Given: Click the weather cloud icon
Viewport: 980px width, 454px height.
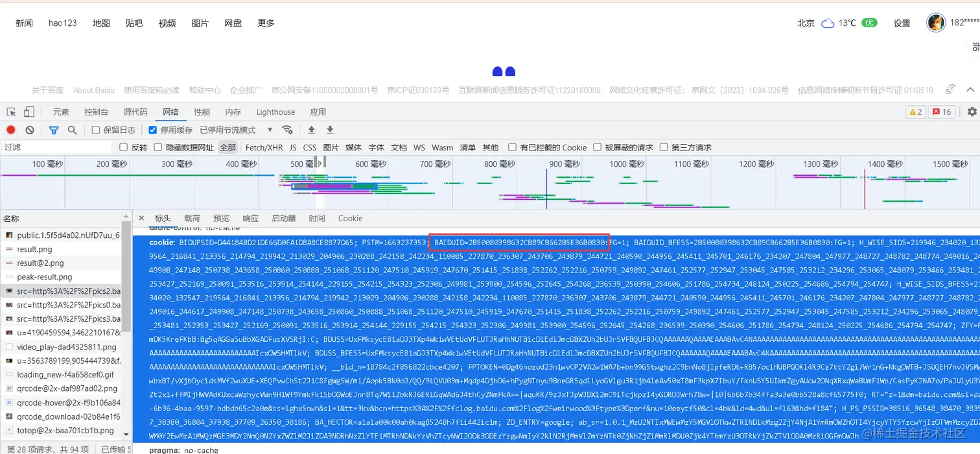Looking at the screenshot, I should coord(828,23).
